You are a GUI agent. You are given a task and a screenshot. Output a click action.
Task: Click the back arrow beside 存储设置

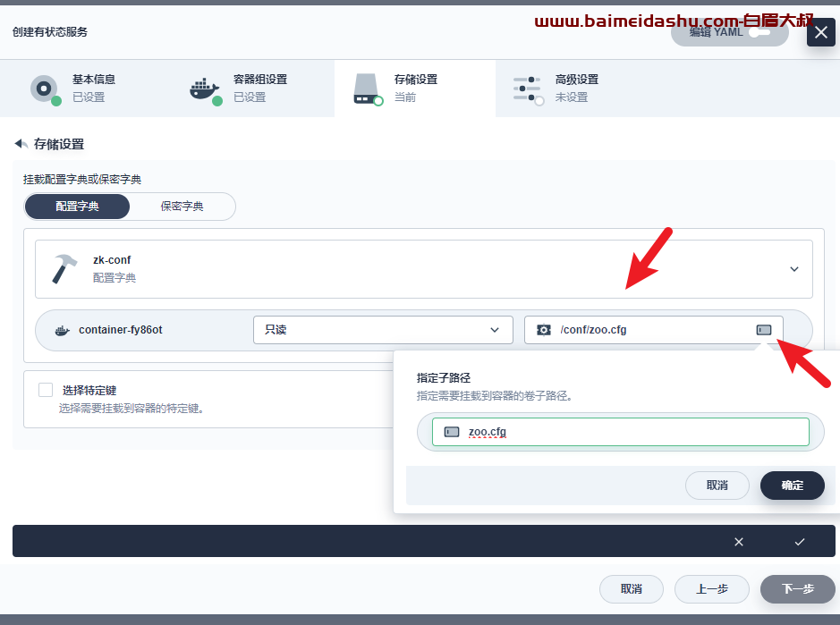pos(21,144)
